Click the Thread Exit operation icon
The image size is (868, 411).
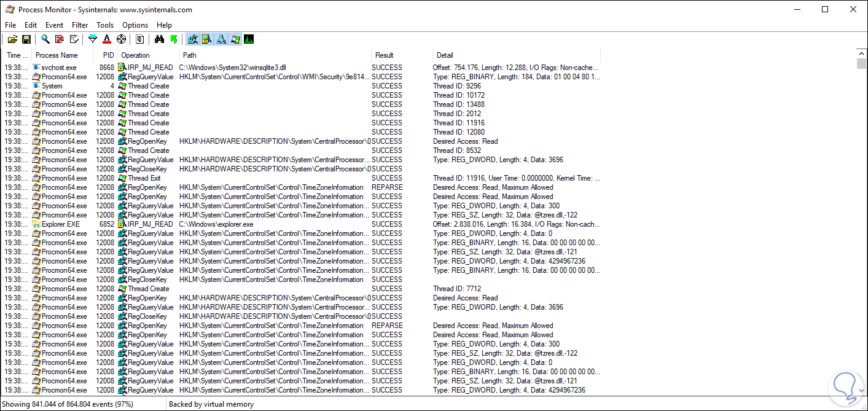pos(122,178)
